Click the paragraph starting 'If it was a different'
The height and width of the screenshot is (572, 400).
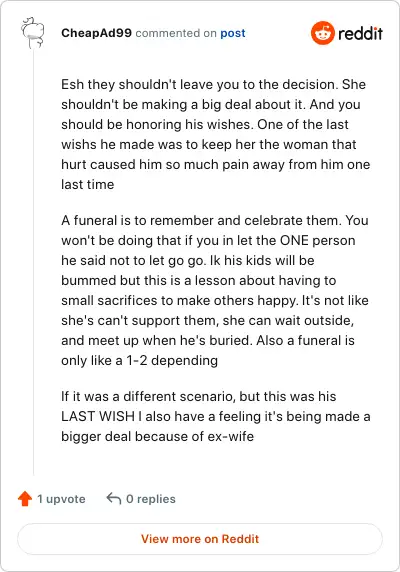coord(215,416)
